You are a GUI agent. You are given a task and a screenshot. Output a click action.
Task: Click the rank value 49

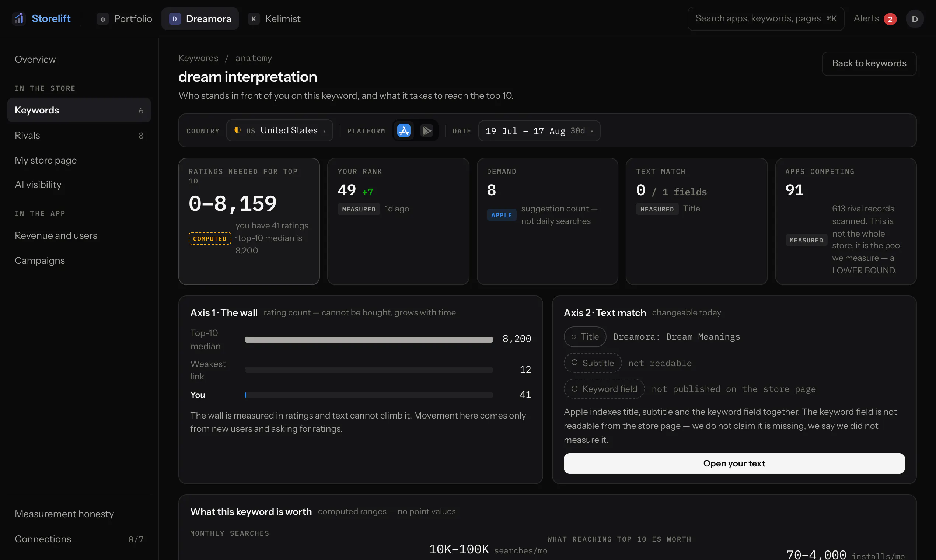[x=347, y=190]
